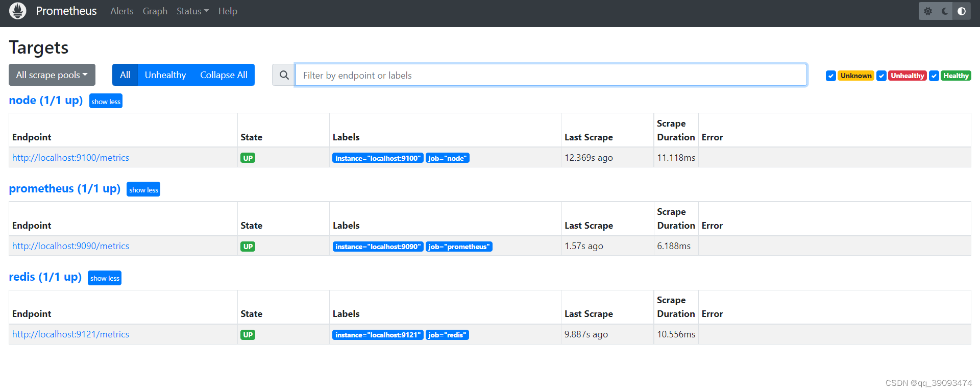The height and width of the screenshot is (392, 980).
Task: Click the UP state badge for localhost:9121
Action: click(x=248, y=335)
